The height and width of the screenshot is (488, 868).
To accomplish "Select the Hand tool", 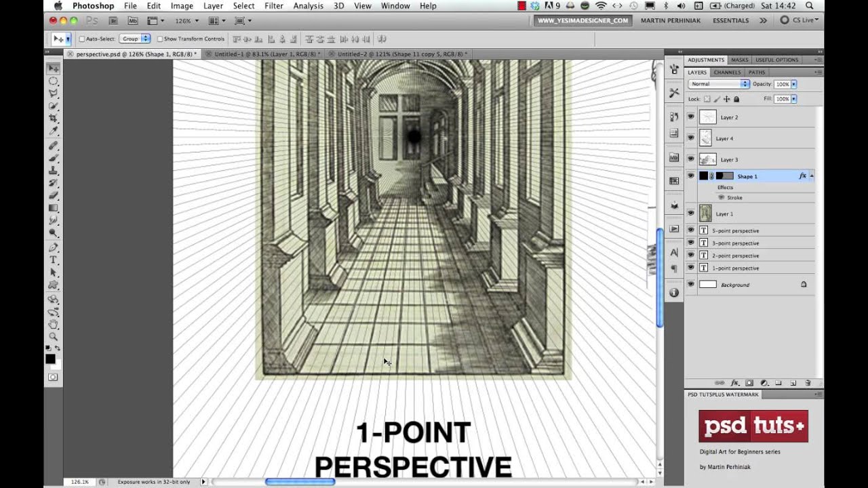I will click(53, 324).
